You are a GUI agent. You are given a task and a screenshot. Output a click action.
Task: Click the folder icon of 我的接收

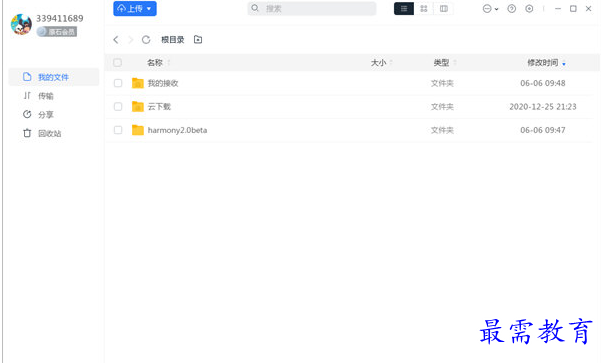[x=138, y=83]
